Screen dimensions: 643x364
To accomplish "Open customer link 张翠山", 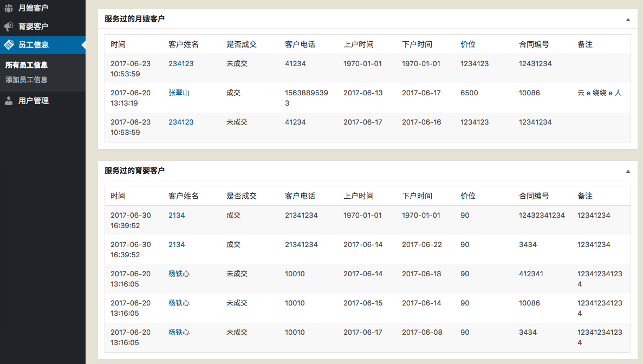I will pos(180,93).
